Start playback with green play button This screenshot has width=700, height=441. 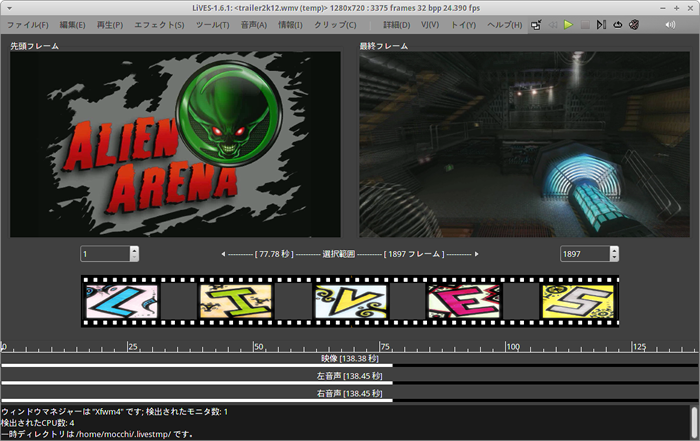[x=568, y=25]
